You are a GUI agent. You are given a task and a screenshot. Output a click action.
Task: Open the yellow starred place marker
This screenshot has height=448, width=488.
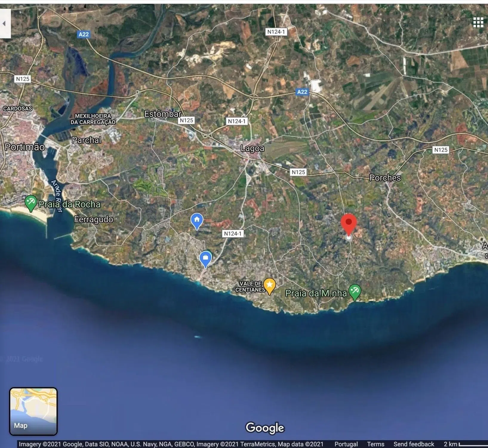pos(270,286)
